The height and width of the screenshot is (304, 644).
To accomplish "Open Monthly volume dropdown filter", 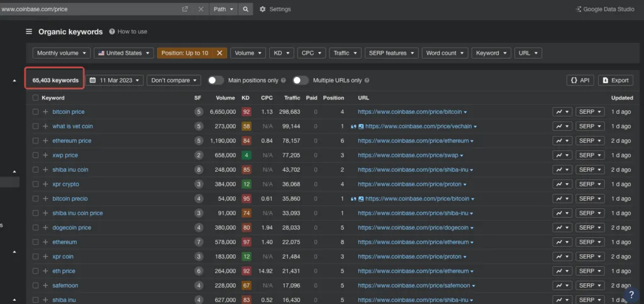I will pos(62,53).
